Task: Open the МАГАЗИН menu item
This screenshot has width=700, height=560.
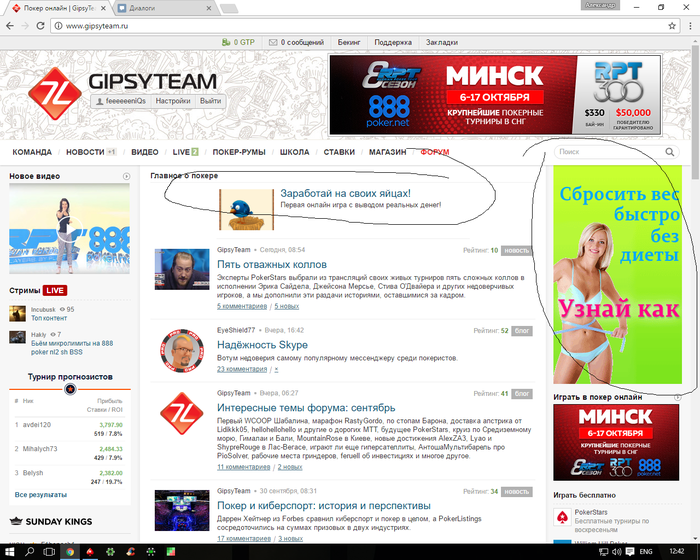Action: [388, 152]
